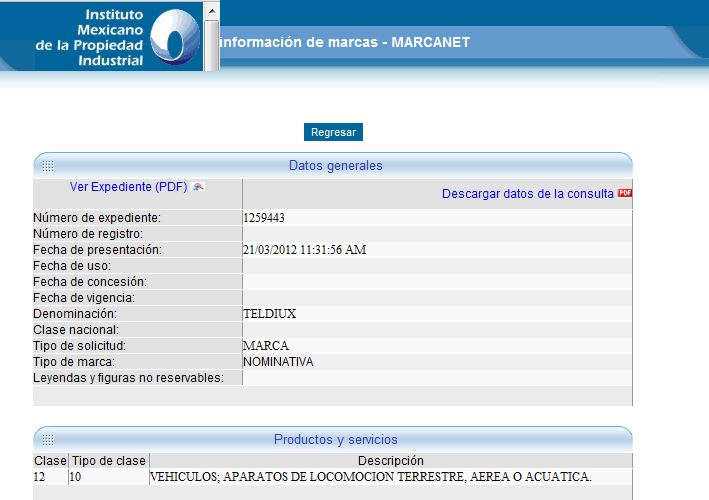
Task: Click the Tipo de clase column header
Action: click(109, 461)
